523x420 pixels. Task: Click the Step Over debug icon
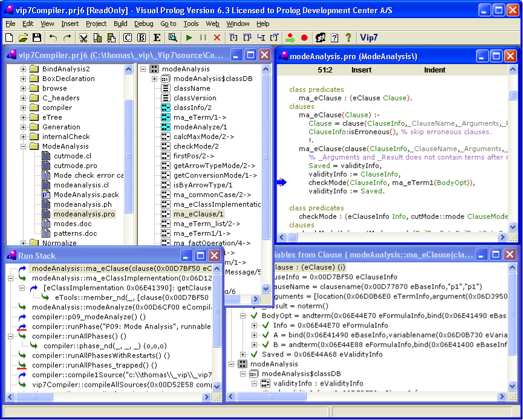point(247,37)
